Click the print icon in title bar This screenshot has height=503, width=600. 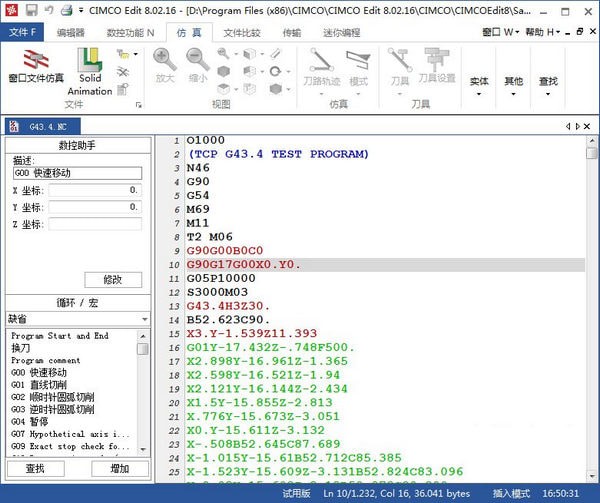click(66, 10)
